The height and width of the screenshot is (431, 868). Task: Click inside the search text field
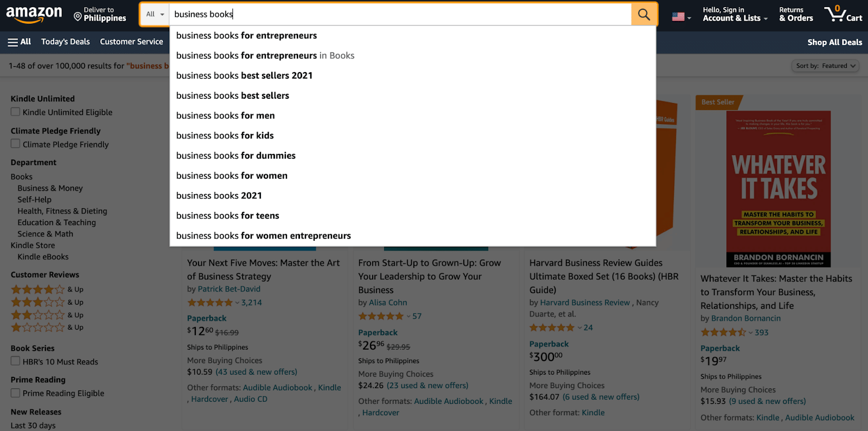tap(401, 14)
